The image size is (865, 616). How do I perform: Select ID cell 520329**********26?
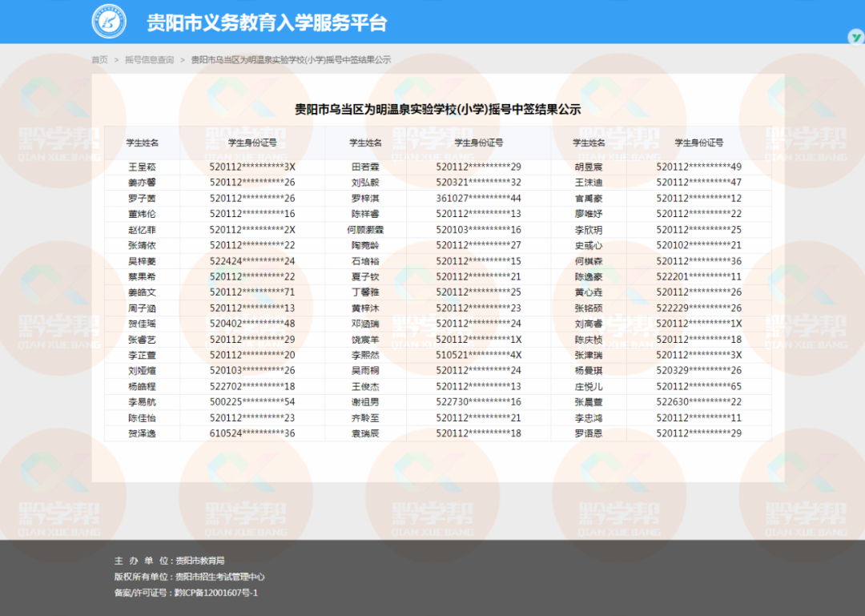tap(699, 370)
